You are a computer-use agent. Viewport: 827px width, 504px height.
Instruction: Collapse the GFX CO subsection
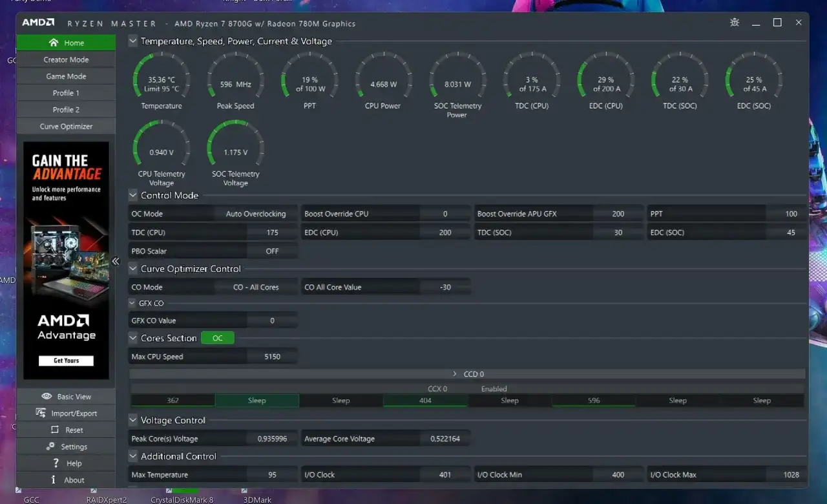132,303
